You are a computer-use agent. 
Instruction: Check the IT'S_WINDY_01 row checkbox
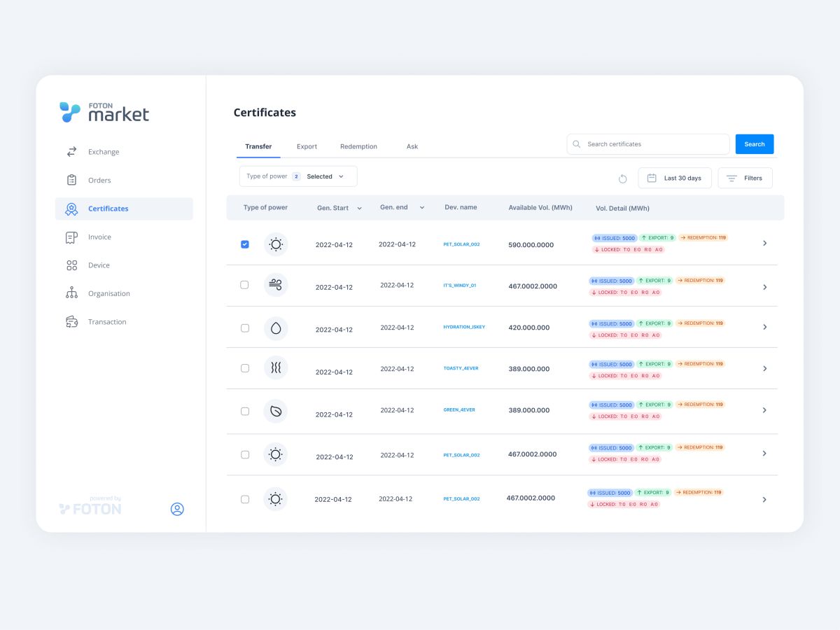pos(244,285)
